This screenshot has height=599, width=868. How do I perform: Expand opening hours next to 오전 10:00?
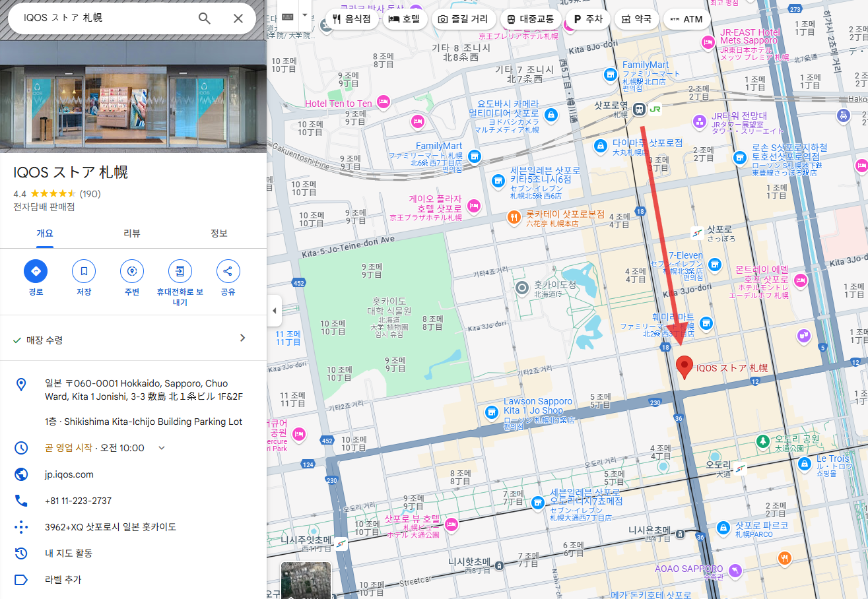click(x=162, y=448)
